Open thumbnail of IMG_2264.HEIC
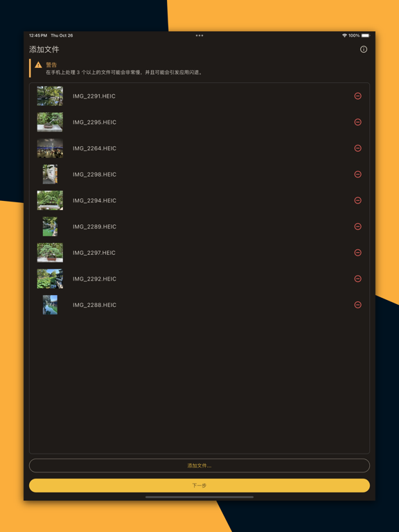Screen dimensions: 399x532 point(50,148)
